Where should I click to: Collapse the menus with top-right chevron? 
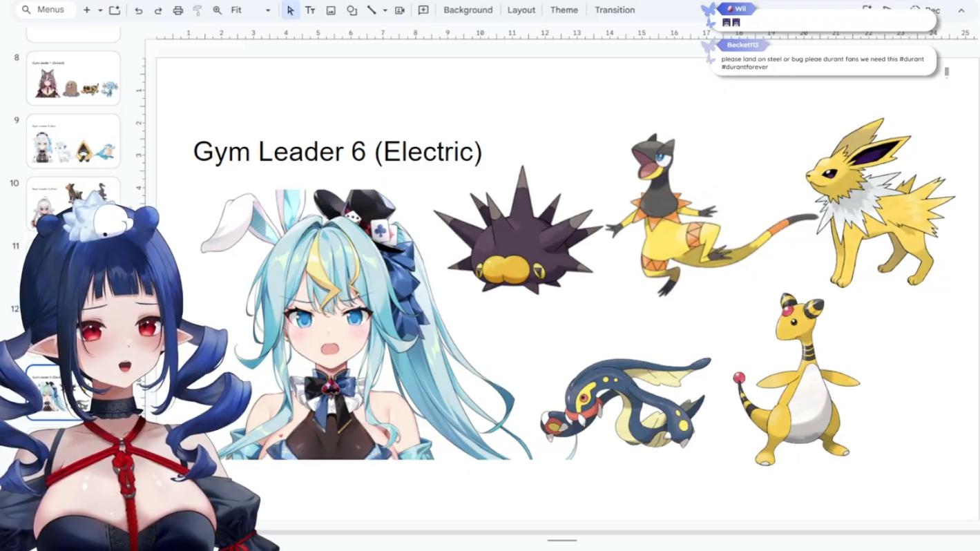click(x=961, y=10)
